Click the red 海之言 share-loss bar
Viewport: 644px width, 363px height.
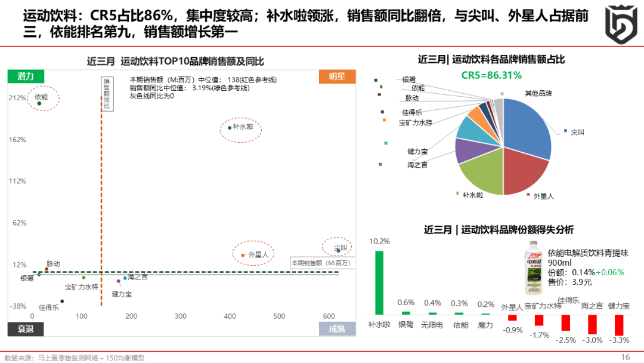click(x=592, y=324)
